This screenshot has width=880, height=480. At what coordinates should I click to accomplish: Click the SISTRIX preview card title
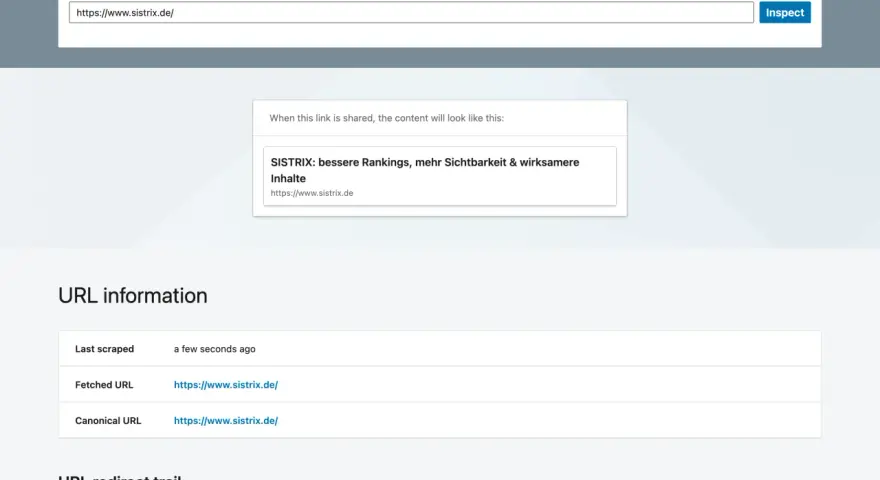(x=425, y=170)
